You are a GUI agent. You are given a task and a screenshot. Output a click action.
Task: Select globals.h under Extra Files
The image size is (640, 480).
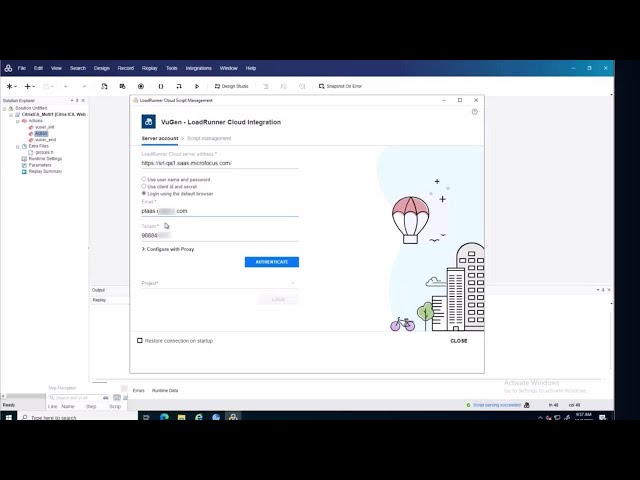click(x=44, y=152)
